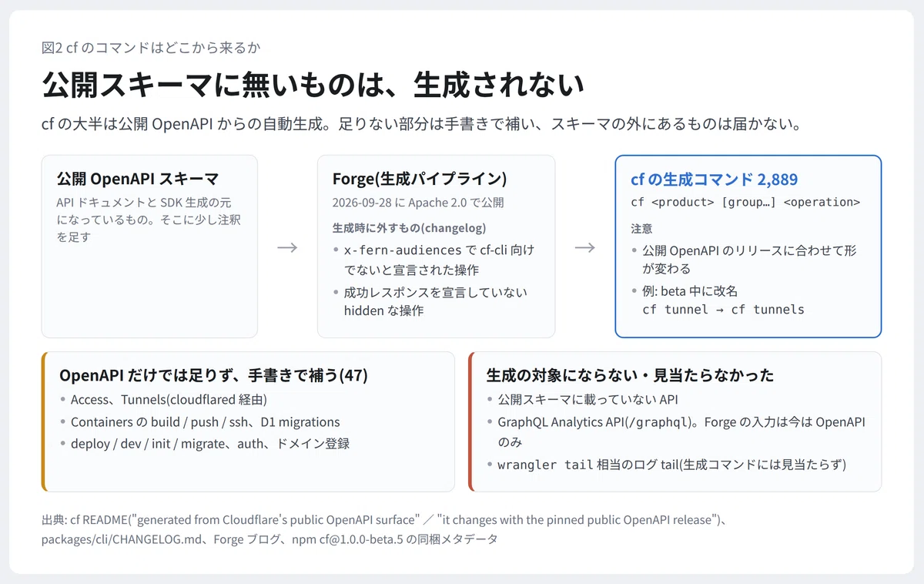This screenshot has height=584, width=924.
Task: Click the code cf tunnel → cf tunnels
Action: pos(723,310)
